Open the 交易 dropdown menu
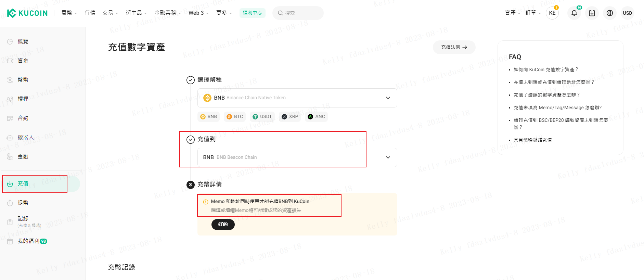The image size is (644, 280). click(x=110, y=13)
